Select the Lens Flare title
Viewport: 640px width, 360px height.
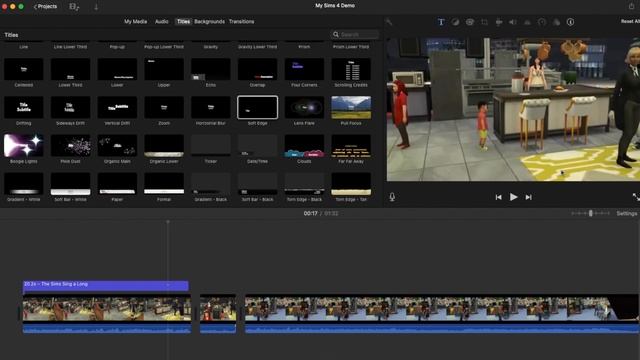click(304, 107)
